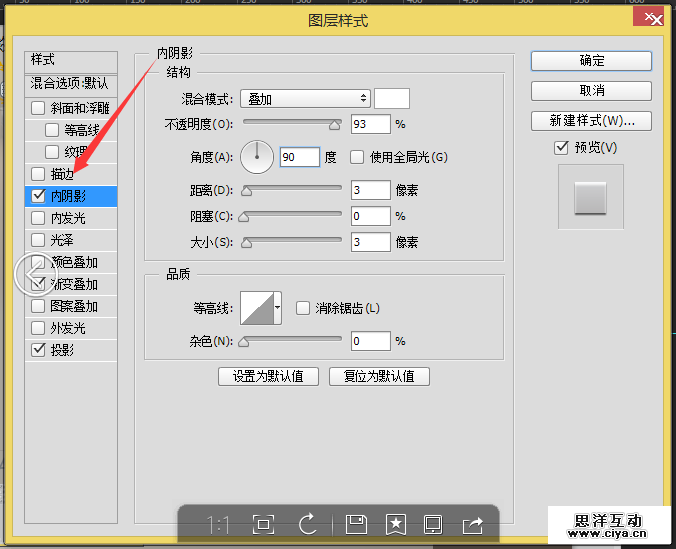The height and width of the screenshot is (549, 676).
Task: Uncheck the 投影 checkbox
Action: point(38,350)
